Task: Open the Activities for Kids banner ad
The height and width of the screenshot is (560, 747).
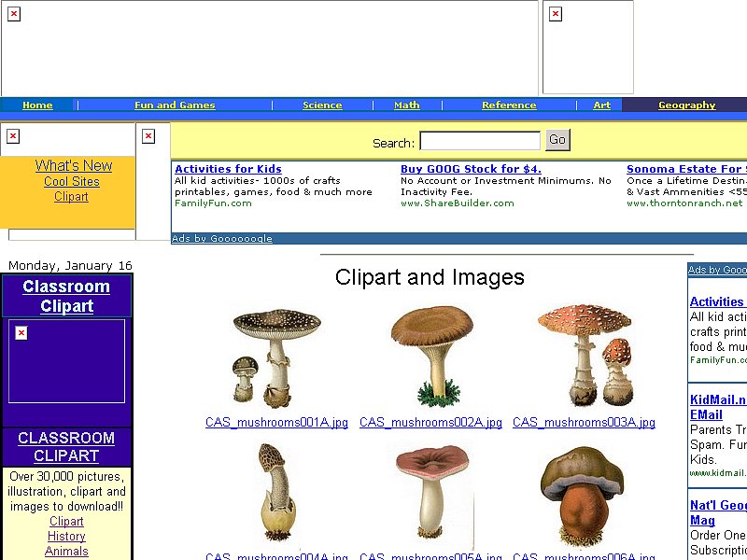Action: click(x=228, y=169)
